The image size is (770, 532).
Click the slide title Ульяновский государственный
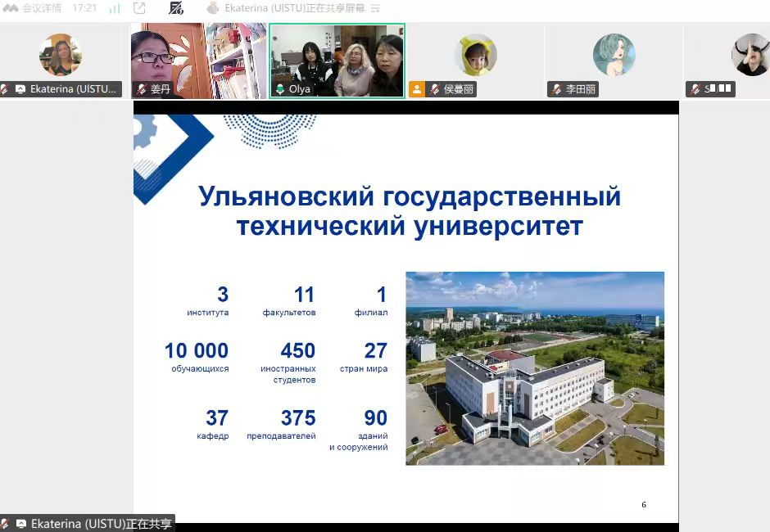pyautogui.click(x=410, y=197)
